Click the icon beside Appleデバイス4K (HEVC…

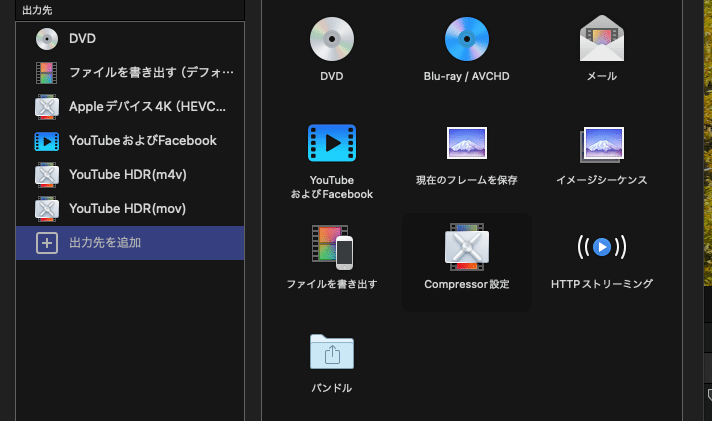coord(47,107)
